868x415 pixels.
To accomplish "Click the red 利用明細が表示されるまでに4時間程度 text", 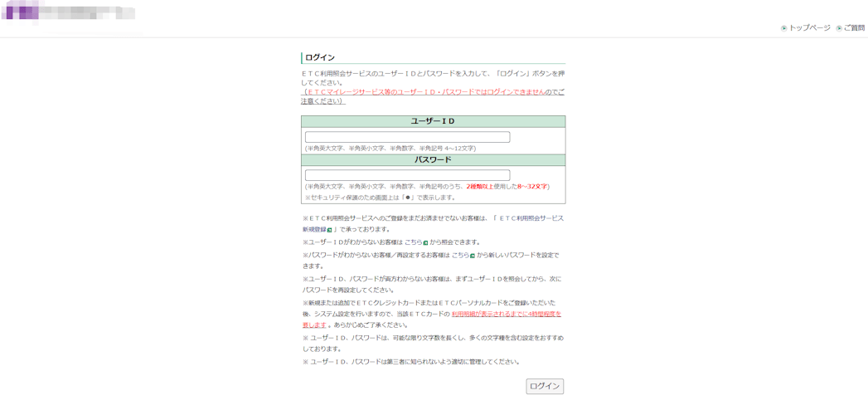I will pos(506,314).
